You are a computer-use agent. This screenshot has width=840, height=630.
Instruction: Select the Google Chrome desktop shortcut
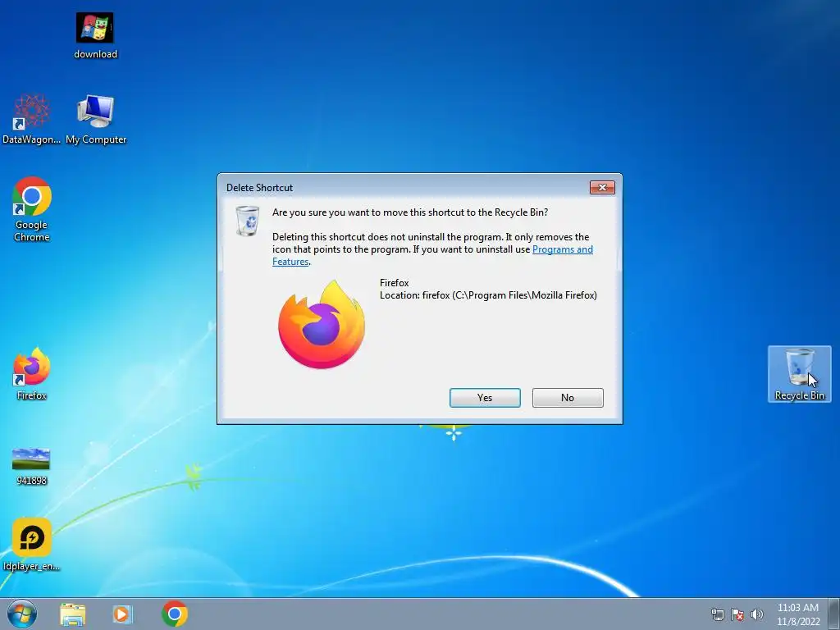click(x=32, y=209)
